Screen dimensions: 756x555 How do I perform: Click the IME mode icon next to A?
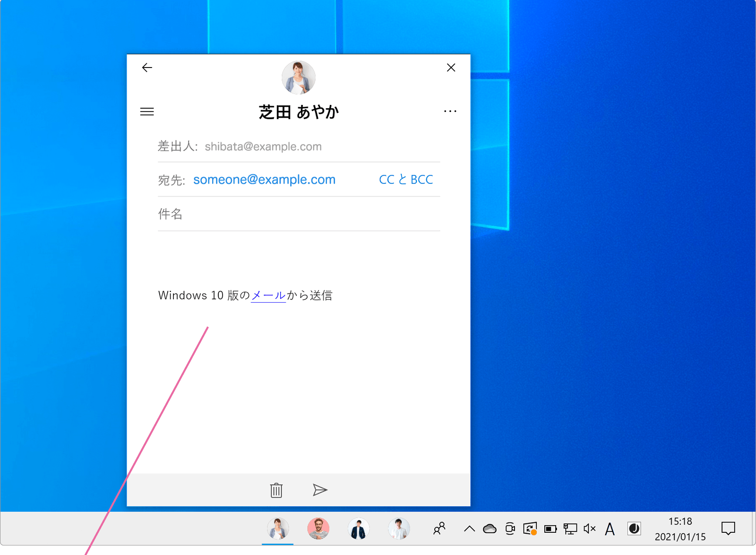634,529
